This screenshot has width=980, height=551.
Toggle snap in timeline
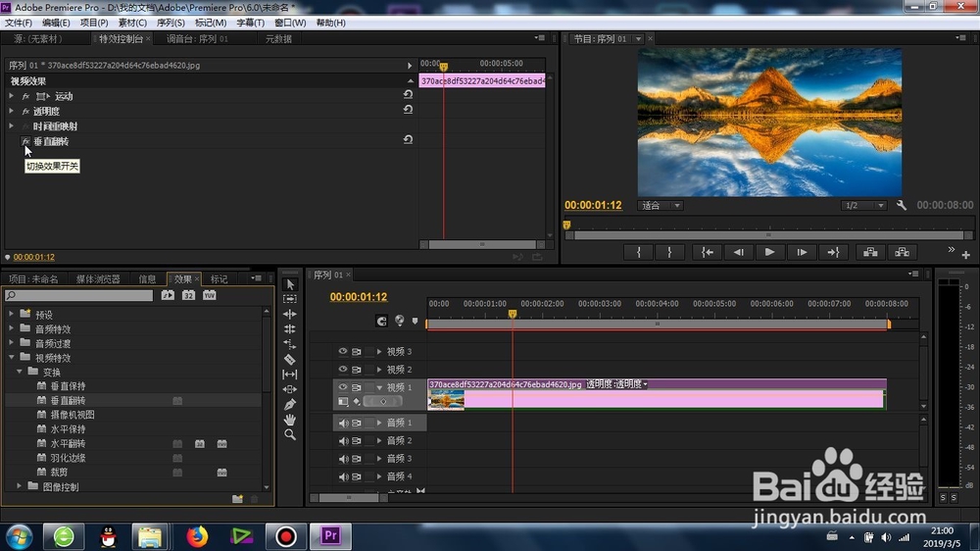point(381,321)
